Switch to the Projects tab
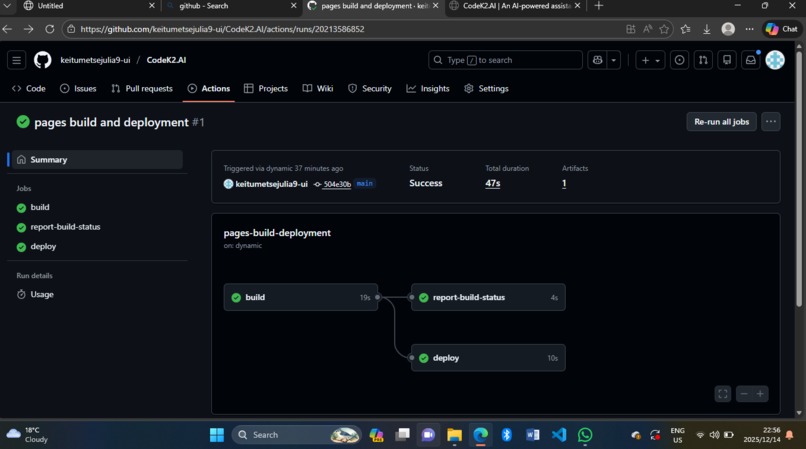This screenshot has width=806, height=449. click(x=266, y=88)
